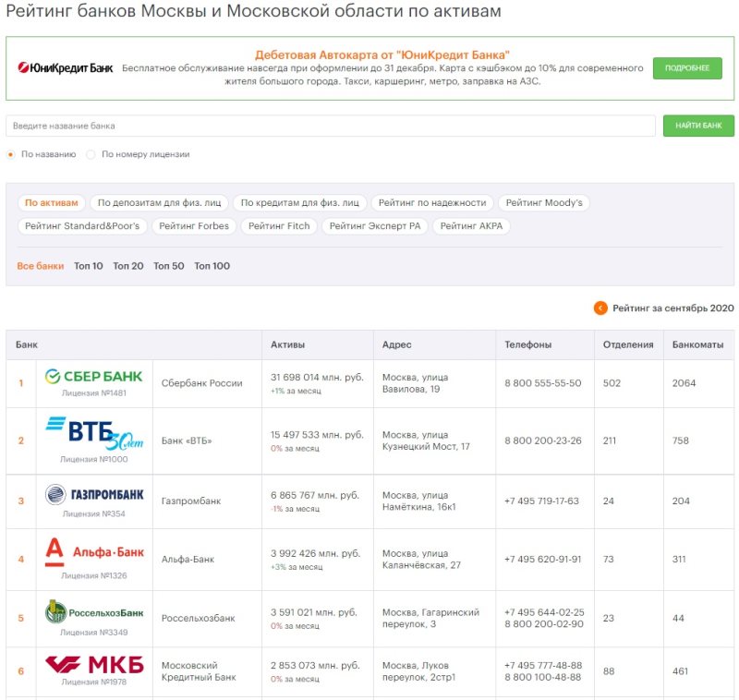Click the Rosselkhozbank logo
The image size is (739, 700).
94,611
